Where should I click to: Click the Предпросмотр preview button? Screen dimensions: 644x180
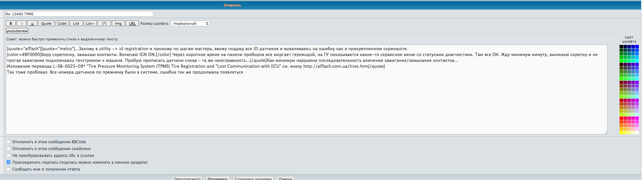point(187,178)
